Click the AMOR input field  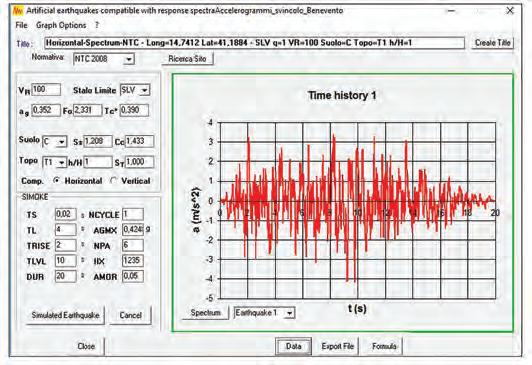(133, 276)
